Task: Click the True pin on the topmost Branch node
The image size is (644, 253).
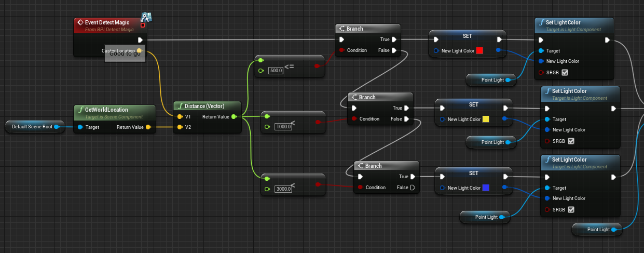Action: pos(394,39)
